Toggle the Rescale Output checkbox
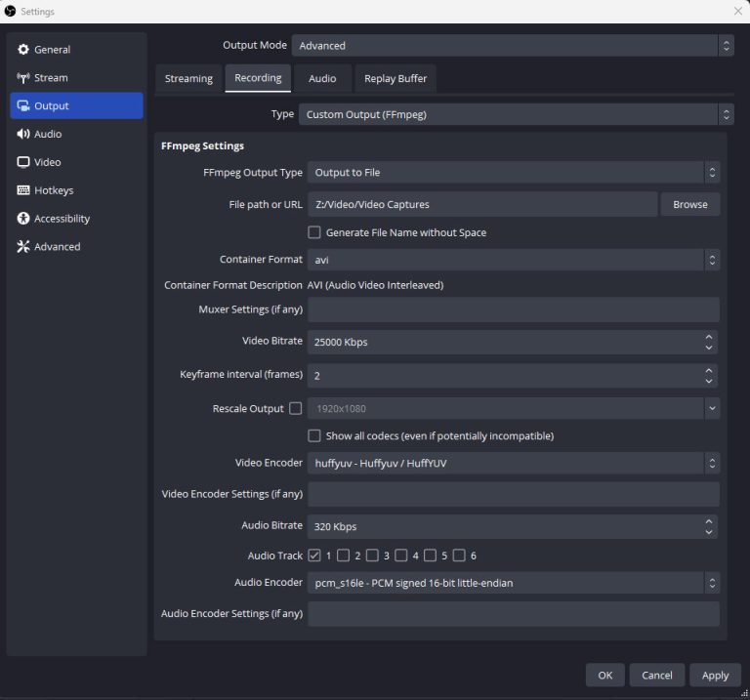Screen dimensions: 750x700 [296, 409]
